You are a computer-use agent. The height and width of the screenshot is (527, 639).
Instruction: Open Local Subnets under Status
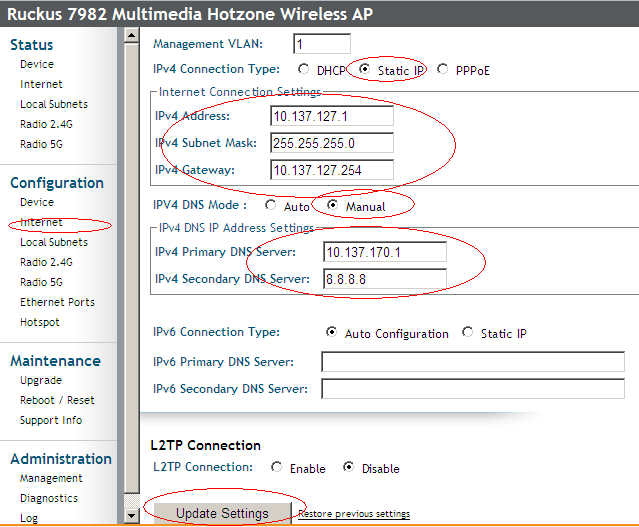(x=54, y=104)
